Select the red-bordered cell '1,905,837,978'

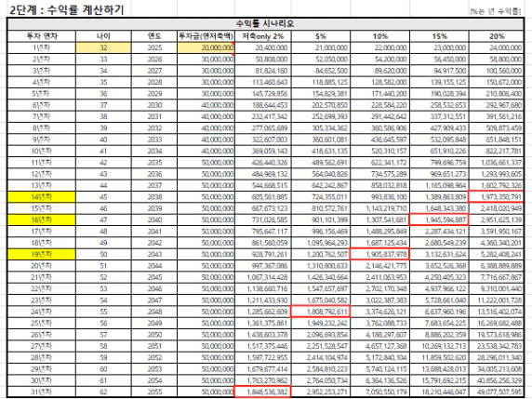point(380,254)
